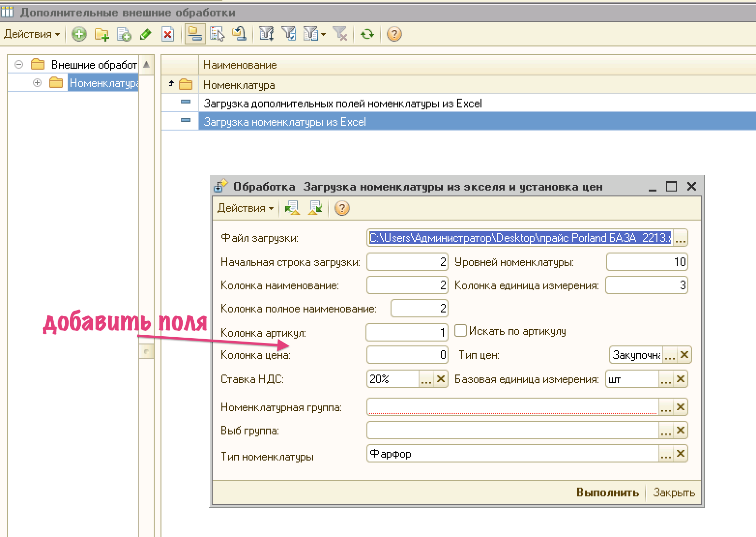
Task: Click the 'Колонка цена' input field
Action: (x=407, y=355)
